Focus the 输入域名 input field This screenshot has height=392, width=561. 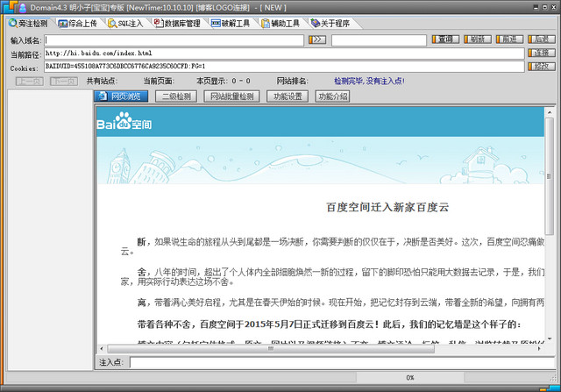(x=174, y=40)
